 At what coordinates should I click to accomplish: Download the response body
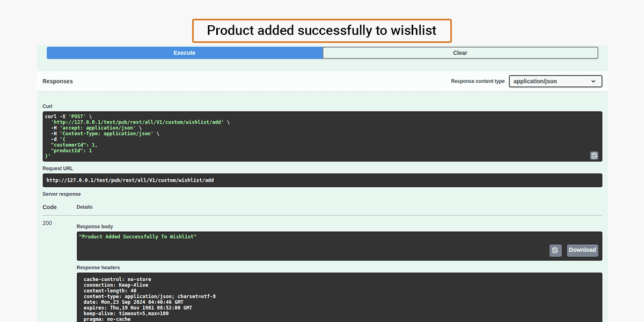pos(582,250)
